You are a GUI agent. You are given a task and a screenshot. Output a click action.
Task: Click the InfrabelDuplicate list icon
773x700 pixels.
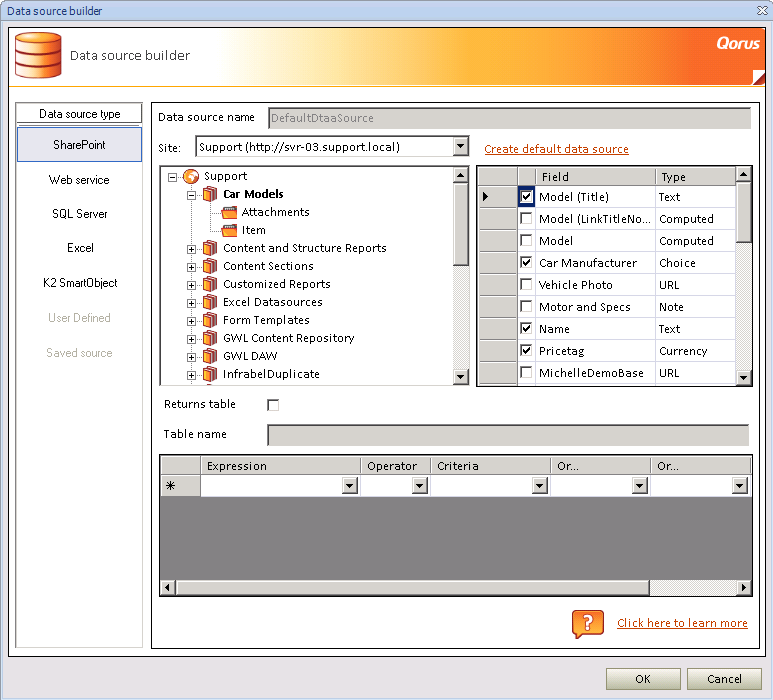pos(210,374)
